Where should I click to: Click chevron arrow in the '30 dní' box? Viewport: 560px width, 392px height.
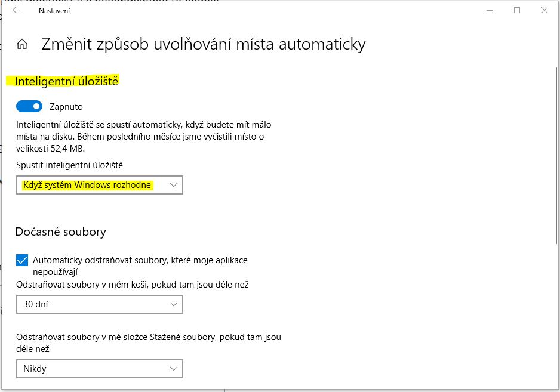[174, 304]
